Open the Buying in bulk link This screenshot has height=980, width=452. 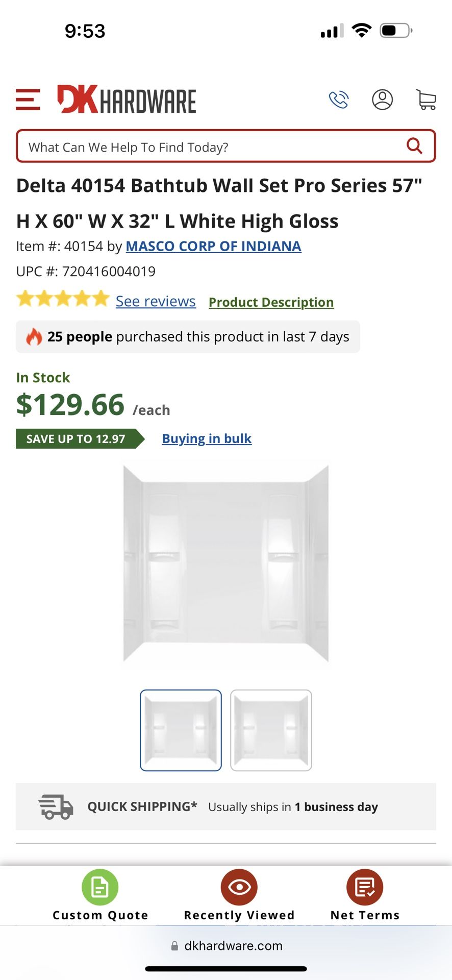point(207,438)
